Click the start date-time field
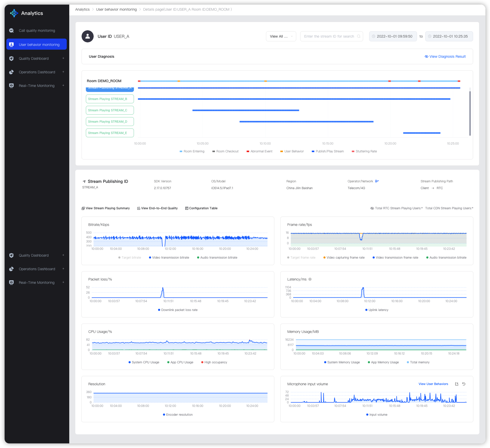 393,36
